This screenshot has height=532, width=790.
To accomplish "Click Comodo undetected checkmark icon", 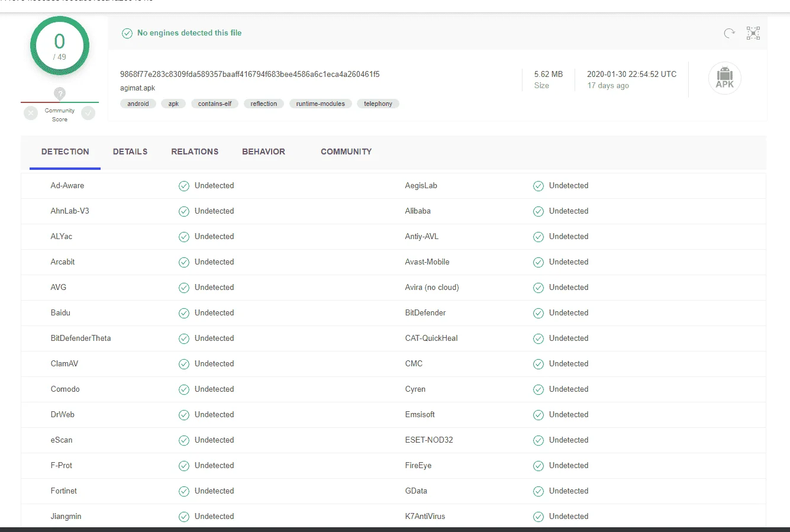I will pos(184,389).
